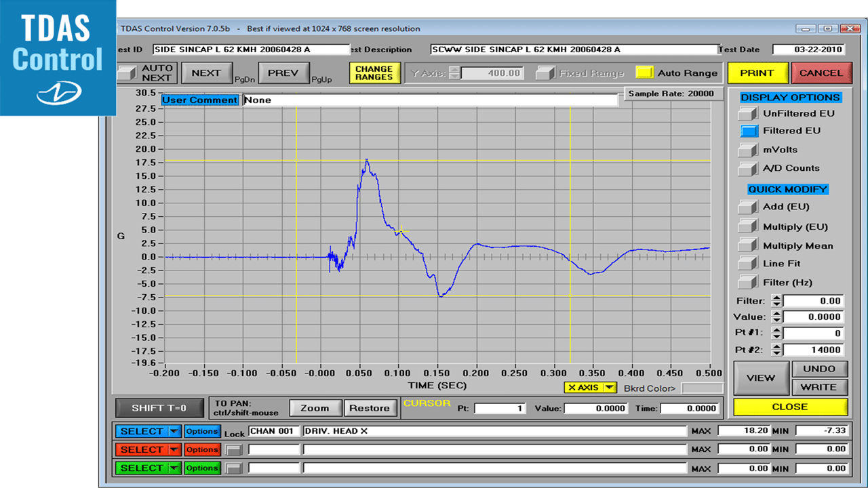The height and width of the screenshot is (488, 868).
Task: Click the Filter (Hz) square button
Action: (749, 283)
